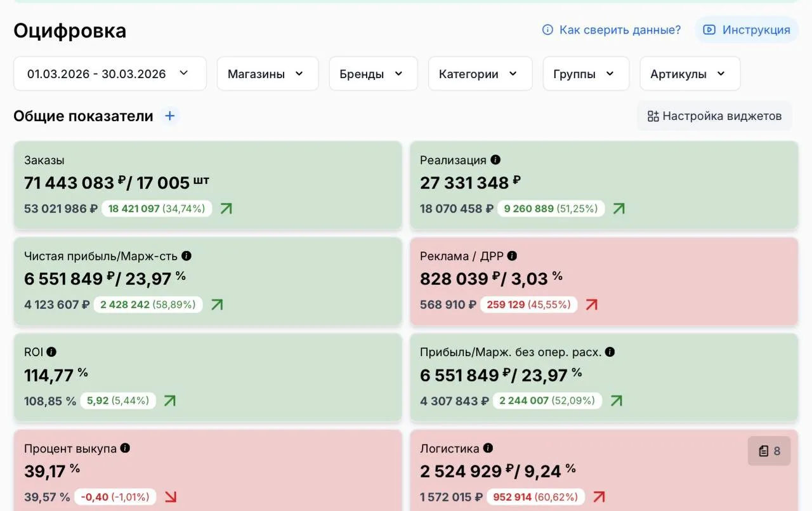Click the info icon next to Логистика

[x=488, y=448]
